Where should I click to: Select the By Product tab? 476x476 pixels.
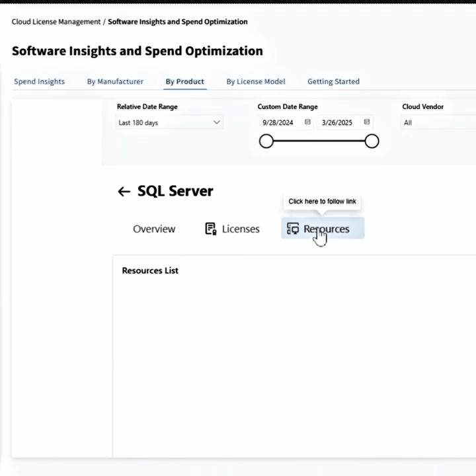[x=185, y=82]
